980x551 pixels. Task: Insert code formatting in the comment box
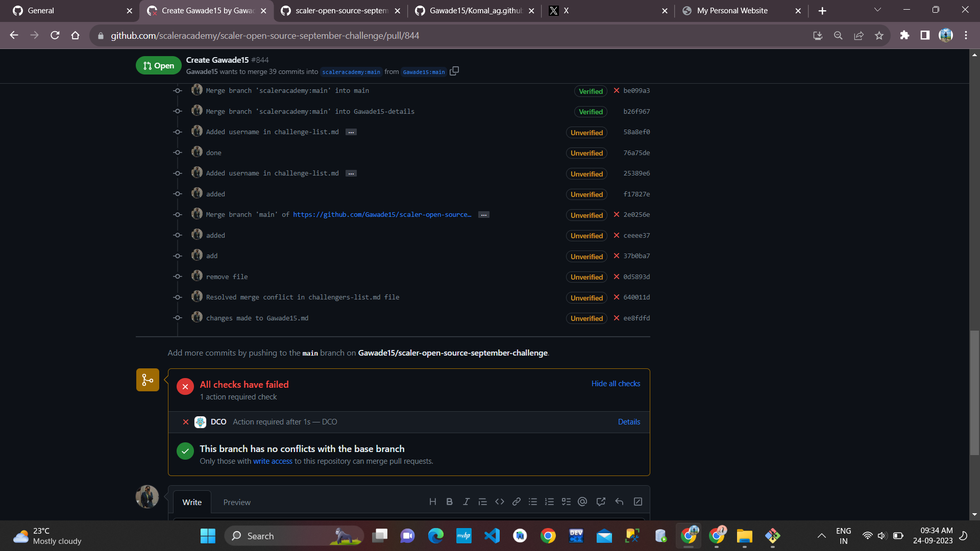(x=500, y=502)
